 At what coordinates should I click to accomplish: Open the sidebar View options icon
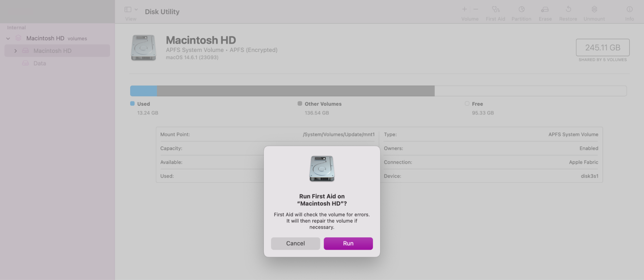[x=128, y=10]
